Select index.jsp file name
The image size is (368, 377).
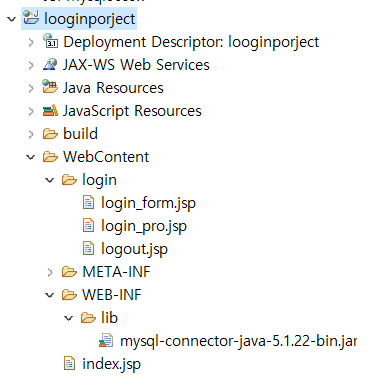[111, 364]
